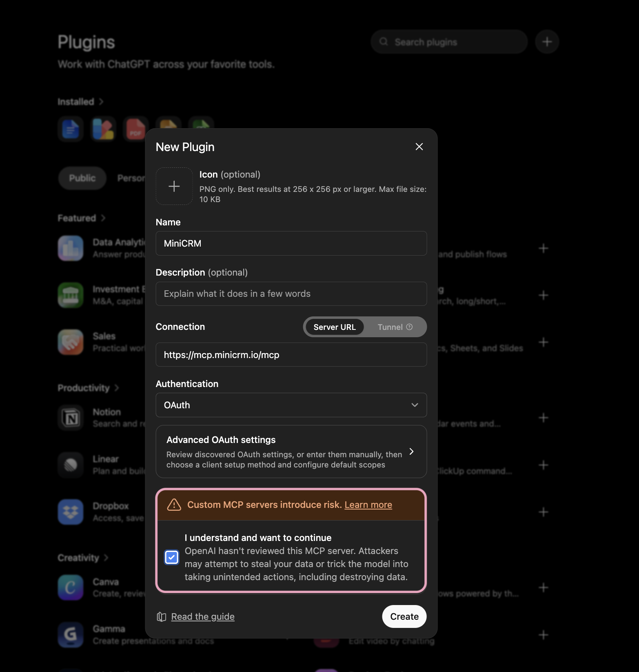The height and width of the screenshot is (672, 639).
Task: Select the Public tab
Action: 82,178
